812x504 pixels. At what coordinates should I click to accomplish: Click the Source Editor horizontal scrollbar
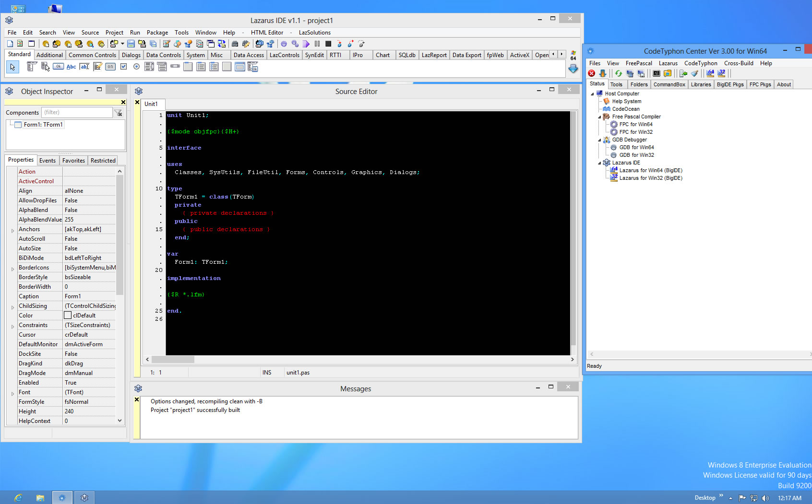[359, 359]
